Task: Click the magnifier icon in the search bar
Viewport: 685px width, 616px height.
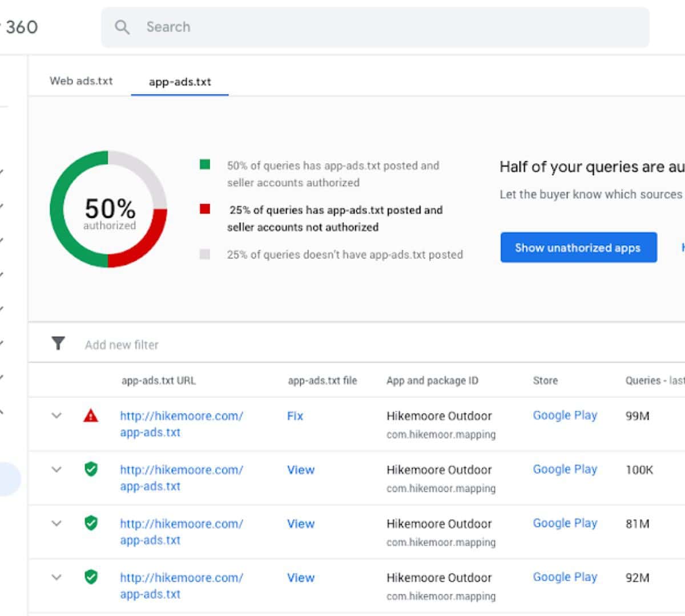Action: pyautogui.click(x=122, y=27)
